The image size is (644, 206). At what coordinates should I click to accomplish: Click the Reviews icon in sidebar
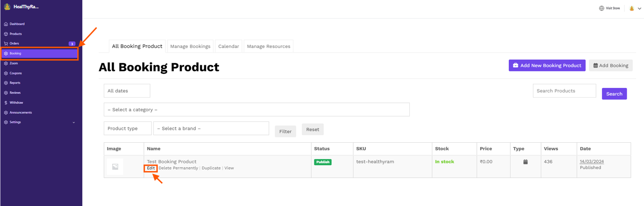coord(6,93)
